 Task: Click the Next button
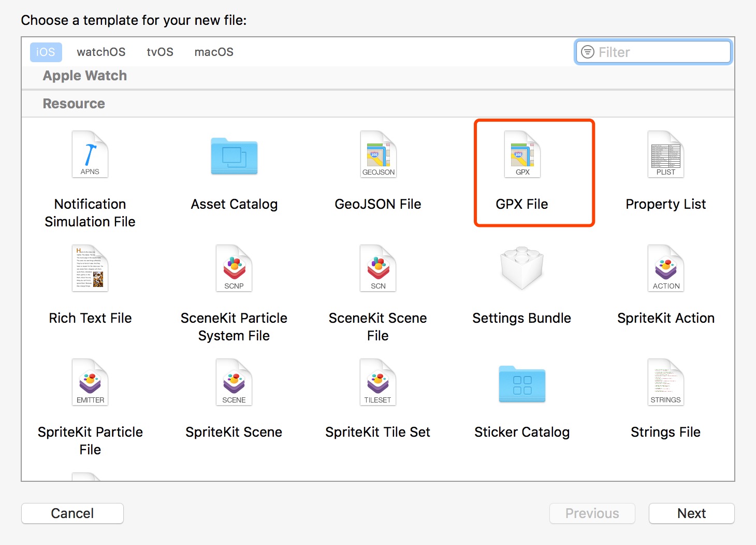(x=691, y=513)
